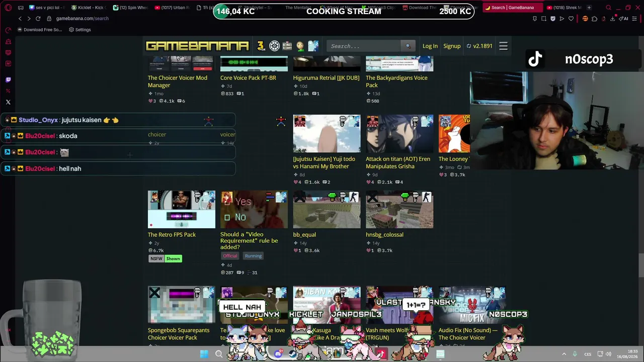
Task: Open Higuruma Retrial [JJK DUB]
Action: (x=326, y=78)
